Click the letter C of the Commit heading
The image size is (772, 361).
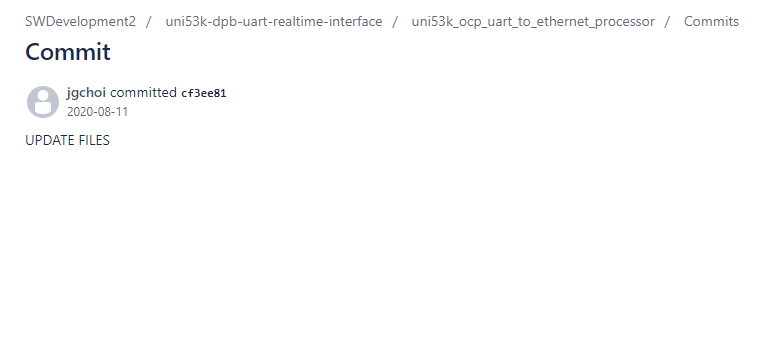click(33, 52)
